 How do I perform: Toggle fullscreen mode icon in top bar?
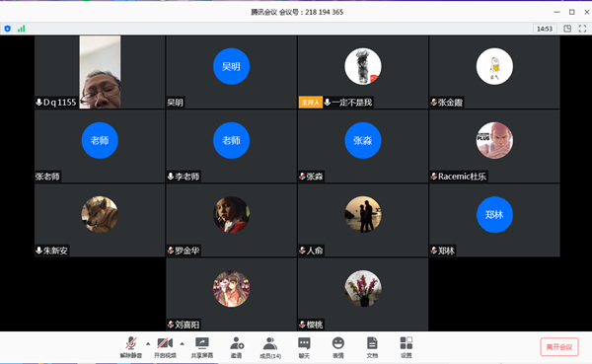(x=582, y=29)
